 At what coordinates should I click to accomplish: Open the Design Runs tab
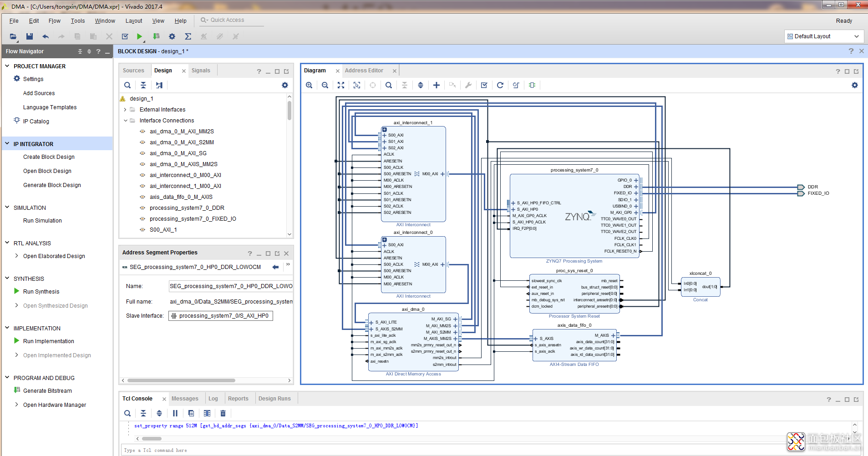(x=274, y=399)
